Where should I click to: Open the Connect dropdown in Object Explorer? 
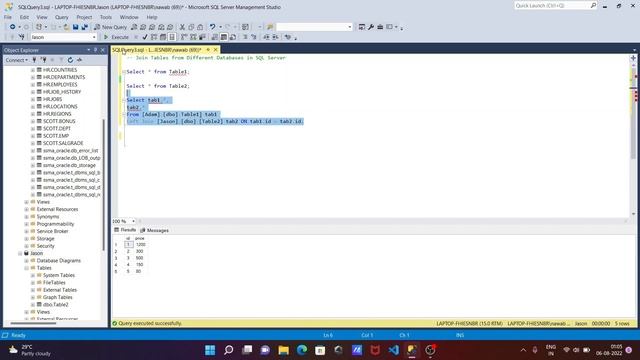[x=17, y=60]
